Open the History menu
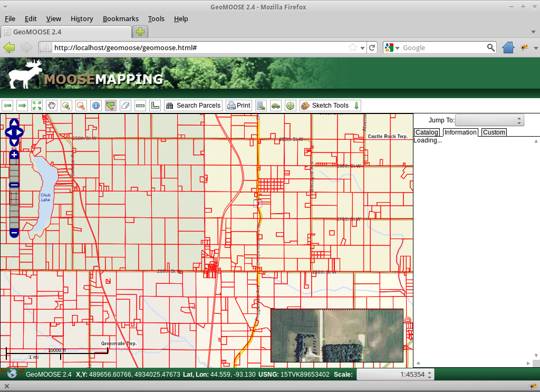Screen dimensions: 540x392 pos(82,19)
